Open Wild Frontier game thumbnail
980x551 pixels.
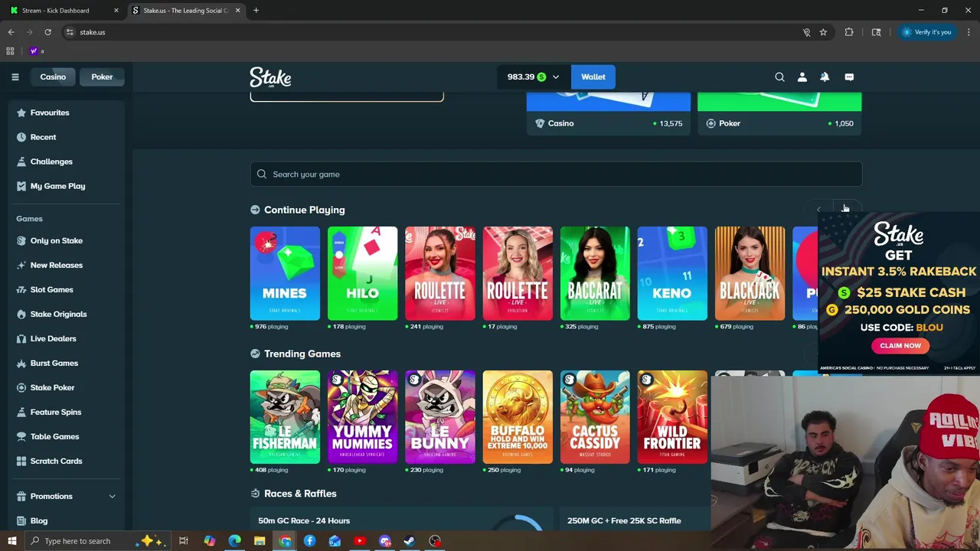(672, 417)
